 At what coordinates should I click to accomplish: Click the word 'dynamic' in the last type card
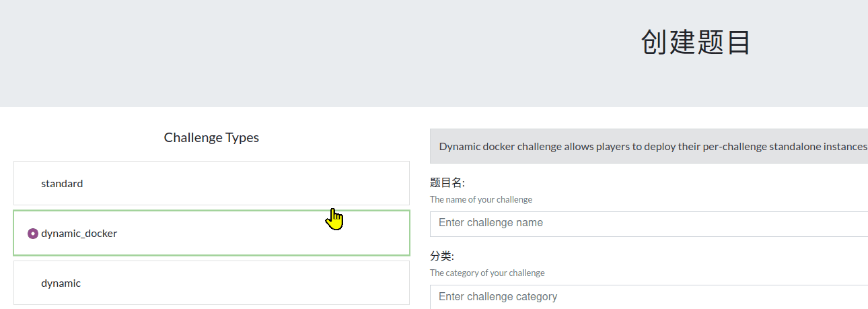click(61, 283)
